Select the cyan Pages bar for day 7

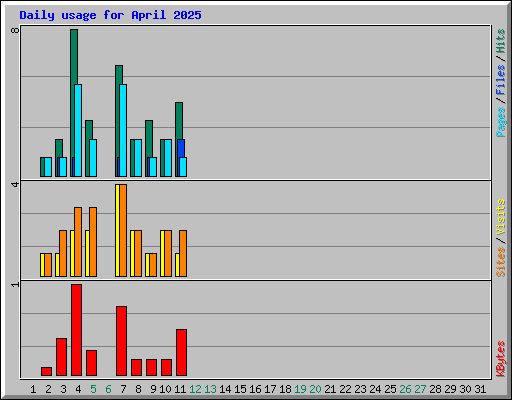[123, 130]
